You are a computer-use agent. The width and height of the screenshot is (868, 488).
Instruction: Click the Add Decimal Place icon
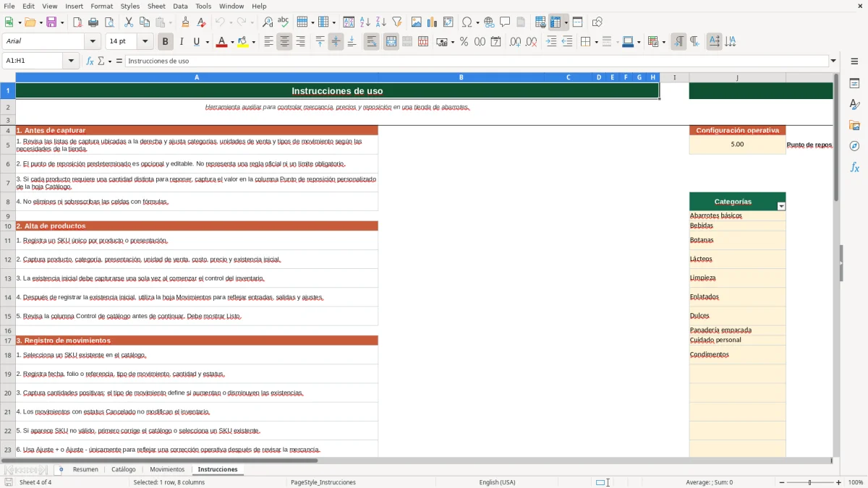pyautogui.click(x=515, y=42)
